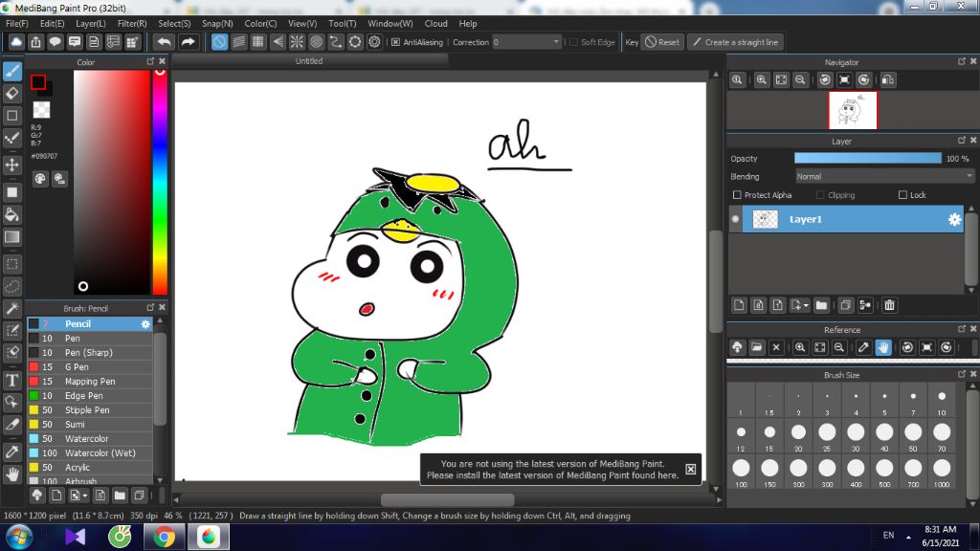
Task: Enable Protect Alpha checkbox
Action: (737, 195)
